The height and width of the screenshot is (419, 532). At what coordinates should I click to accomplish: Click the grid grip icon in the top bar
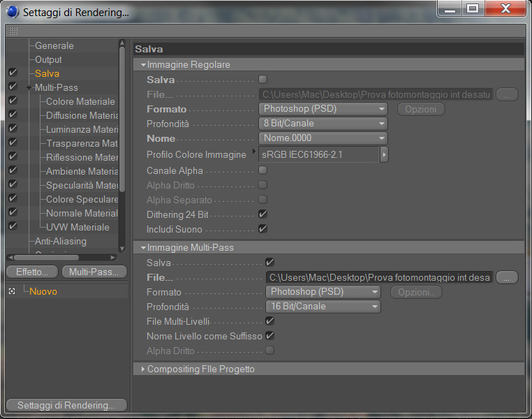point(13,31)
